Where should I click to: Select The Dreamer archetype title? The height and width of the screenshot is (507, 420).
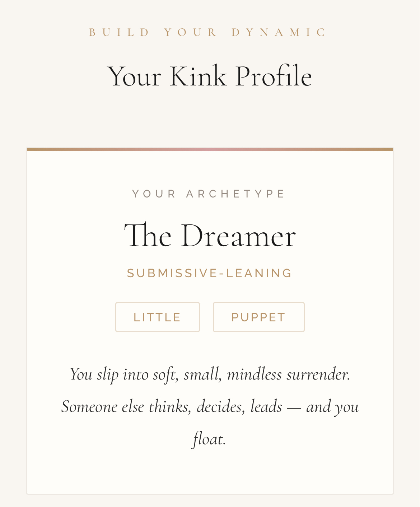(x=210, y=236)
